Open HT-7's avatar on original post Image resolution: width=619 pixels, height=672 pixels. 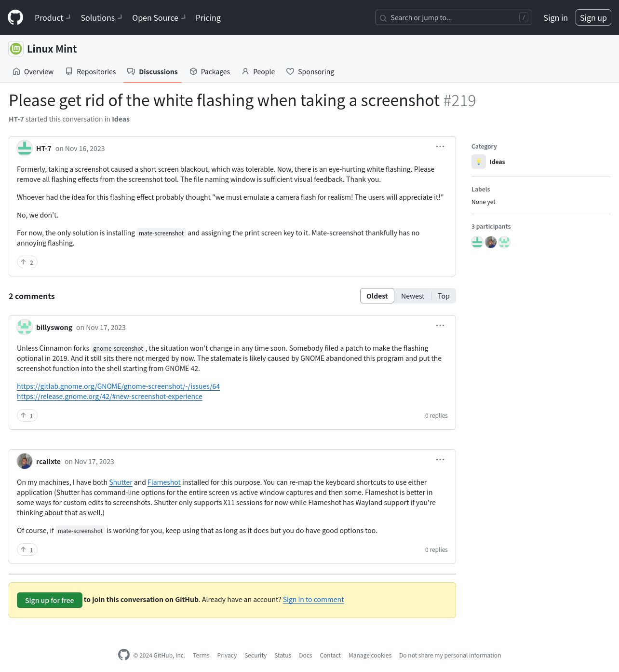coord(25,148)
